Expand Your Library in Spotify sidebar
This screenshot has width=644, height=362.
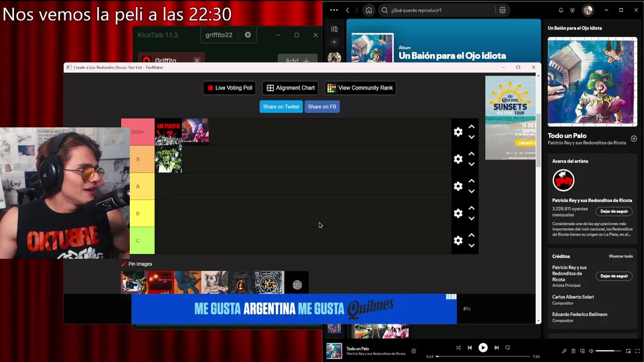click(334, 29)
